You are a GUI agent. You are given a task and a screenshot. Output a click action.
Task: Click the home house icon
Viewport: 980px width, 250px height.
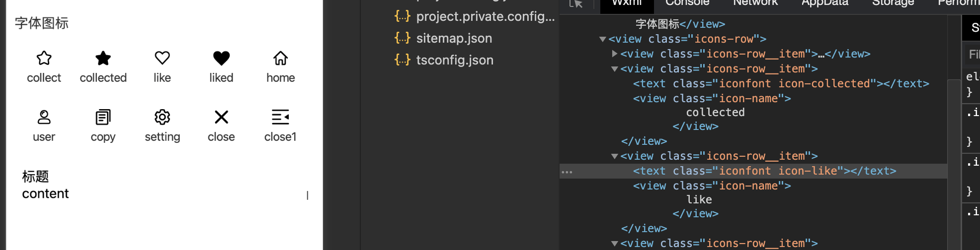coord(280,58)
